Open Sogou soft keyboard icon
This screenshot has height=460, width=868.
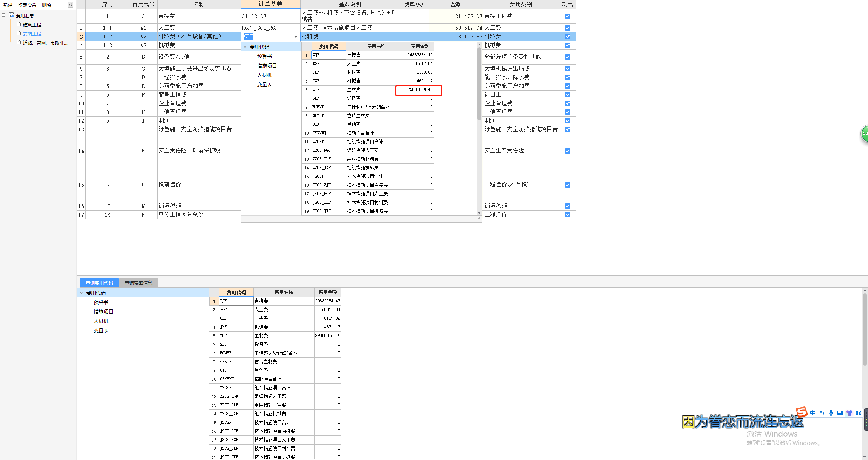point(840,413)
